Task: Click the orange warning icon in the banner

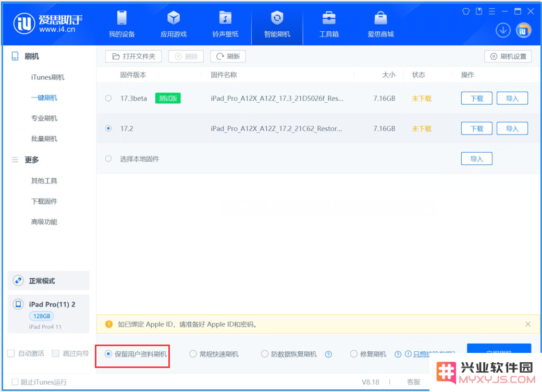Action: coord(109,324)
